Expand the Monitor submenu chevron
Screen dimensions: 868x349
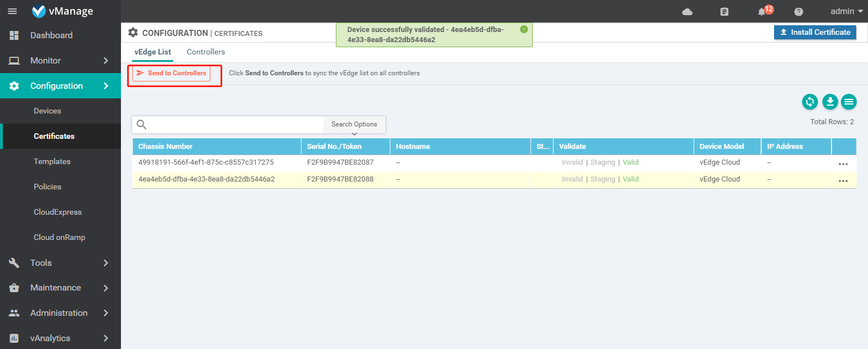tap(106, 61)
